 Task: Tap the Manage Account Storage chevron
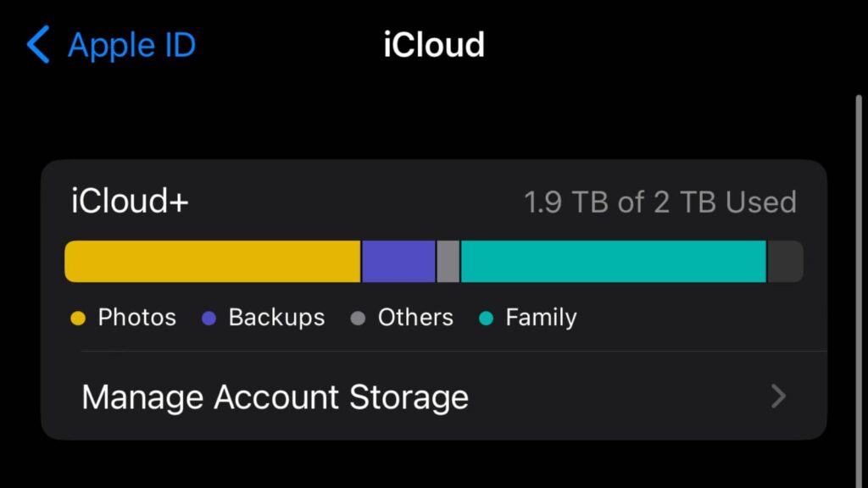(x=778, y=396)
